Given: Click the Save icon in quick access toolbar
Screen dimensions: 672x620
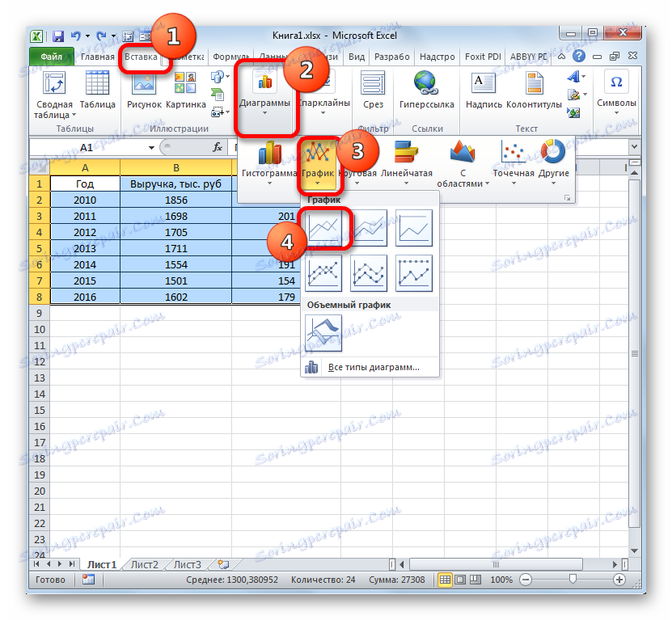Looking at the screenshot, I should click(58, 36).
